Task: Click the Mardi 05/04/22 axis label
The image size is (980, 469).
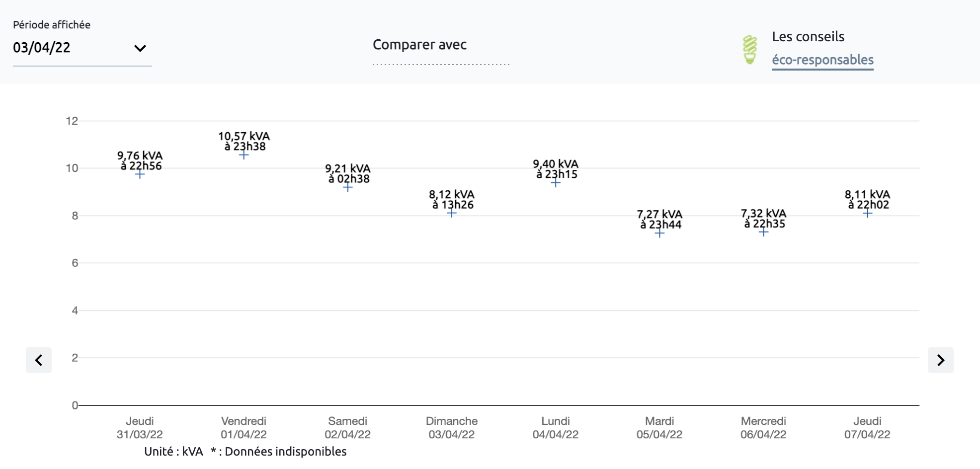Action: coord(659,428)
